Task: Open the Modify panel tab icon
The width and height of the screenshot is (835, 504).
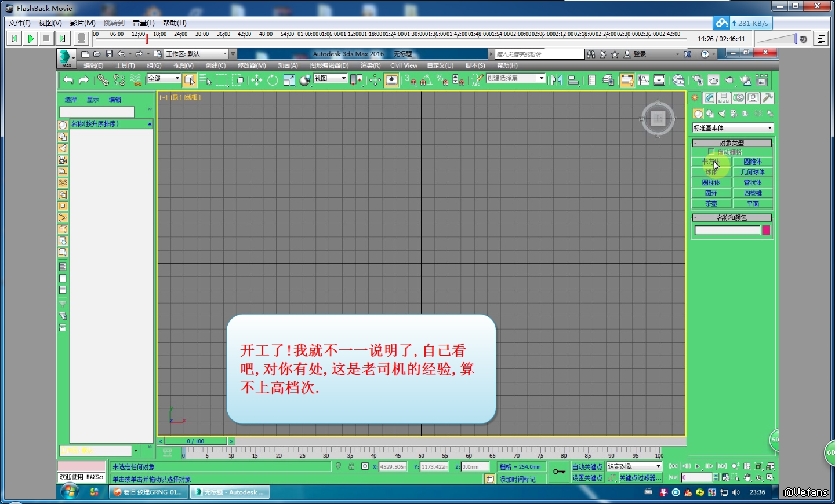Action: tap(709, 98)
